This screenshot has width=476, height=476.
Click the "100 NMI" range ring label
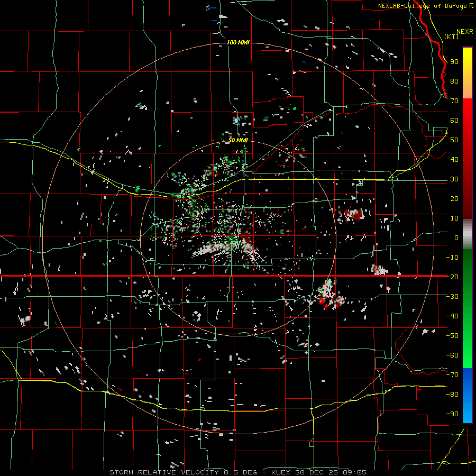point(239,42)
